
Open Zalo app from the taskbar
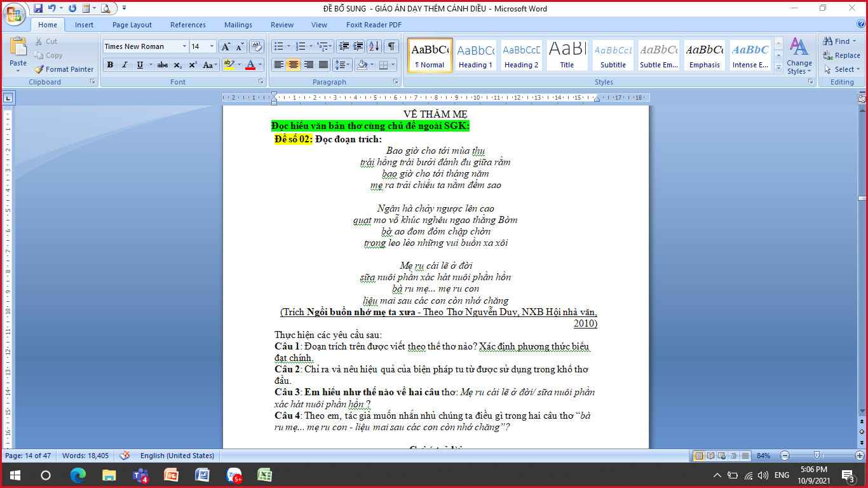234,475
